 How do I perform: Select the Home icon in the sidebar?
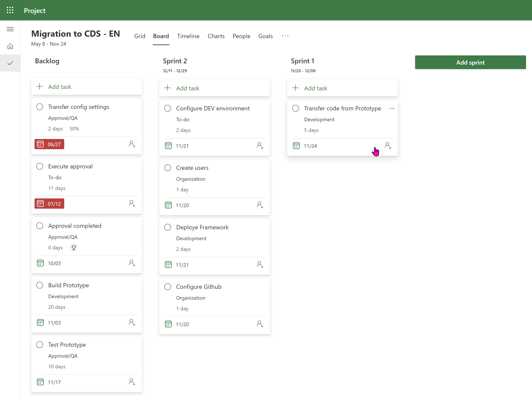click(10, 46)
